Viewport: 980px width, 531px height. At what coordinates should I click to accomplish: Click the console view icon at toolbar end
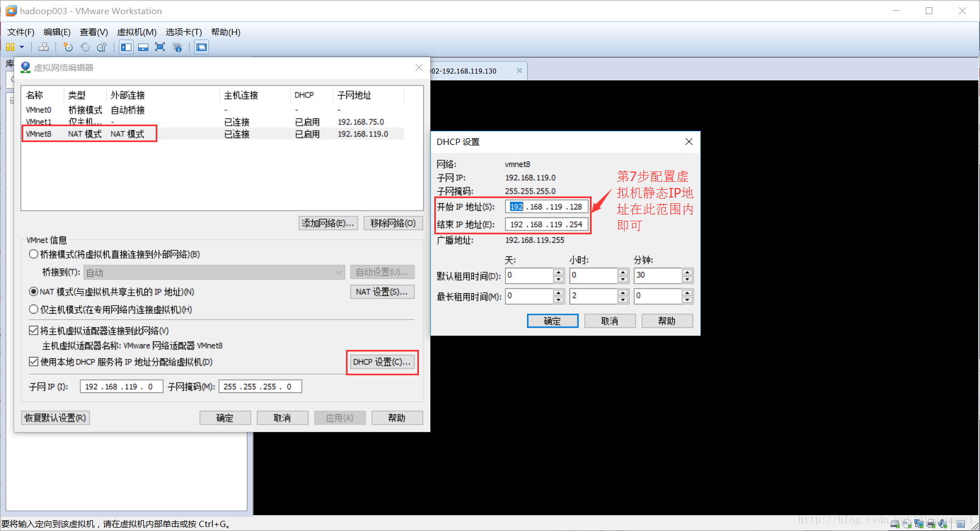pyautogui.click(x=202, y=47)
